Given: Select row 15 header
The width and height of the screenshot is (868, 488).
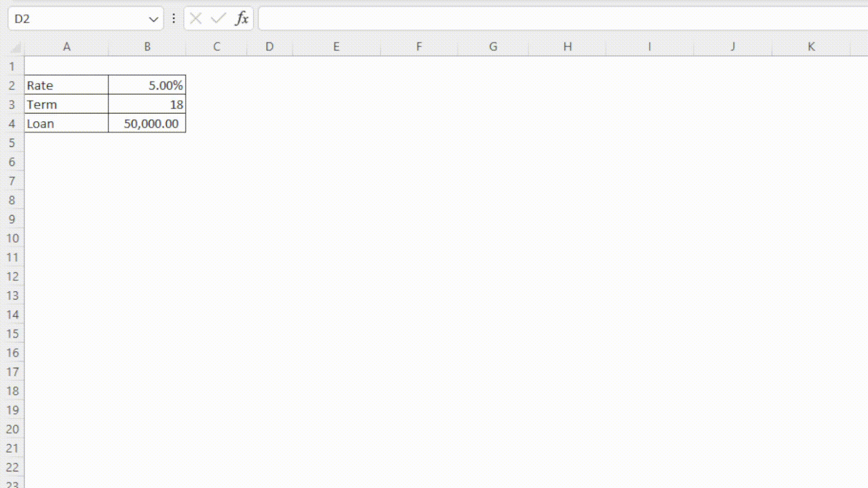Looking at the screenshot, I should (x=12, y=333).
